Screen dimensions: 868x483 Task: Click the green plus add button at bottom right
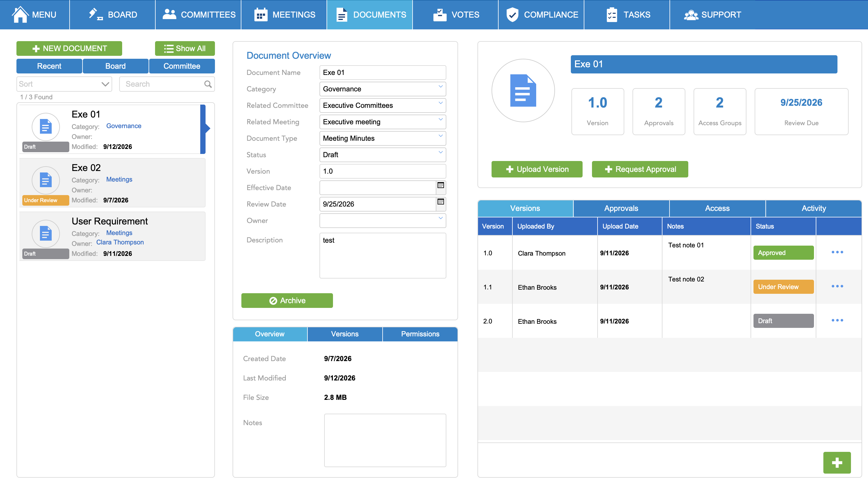tap(837, 462)
